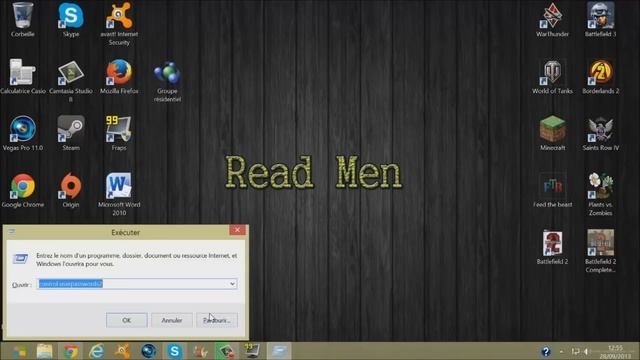Open Internet Explorer from the taskbar
Viewport: 640px width, 360px height.
pos(96,351)
